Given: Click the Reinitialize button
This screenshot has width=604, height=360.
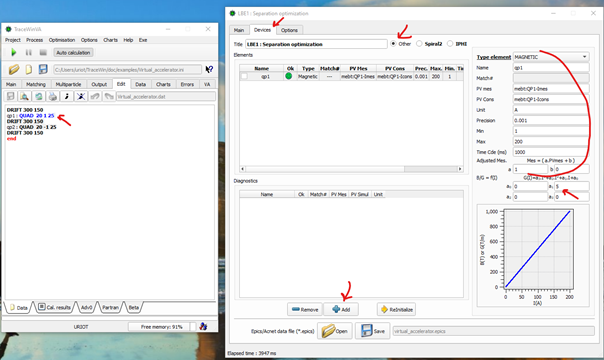Looking at the screenshot, I should pos(396,309).
